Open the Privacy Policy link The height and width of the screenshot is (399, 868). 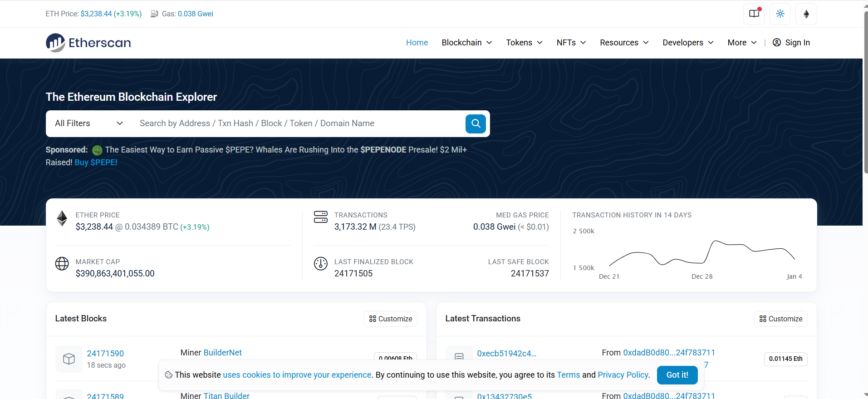pos(623,375)
